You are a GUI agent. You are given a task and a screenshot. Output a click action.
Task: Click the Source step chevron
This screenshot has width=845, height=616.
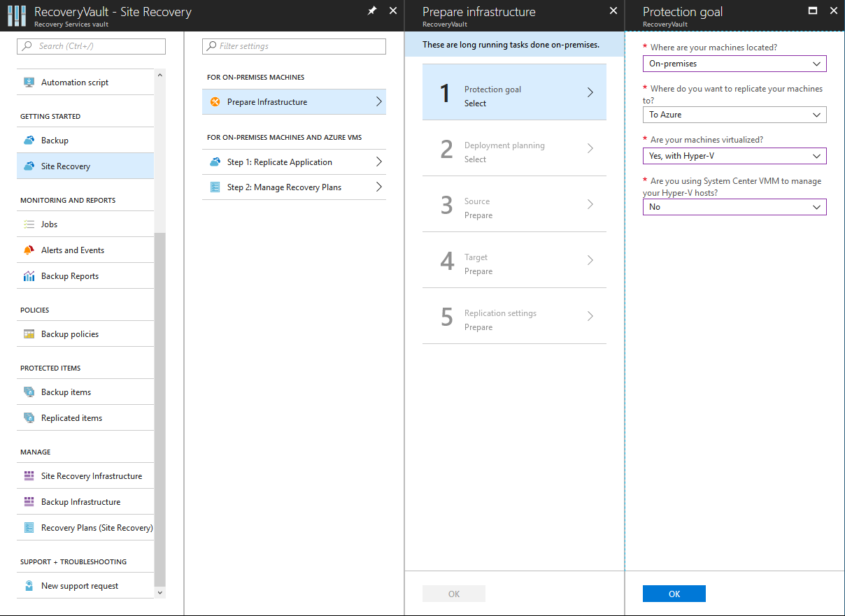click(x=590, y=204)
